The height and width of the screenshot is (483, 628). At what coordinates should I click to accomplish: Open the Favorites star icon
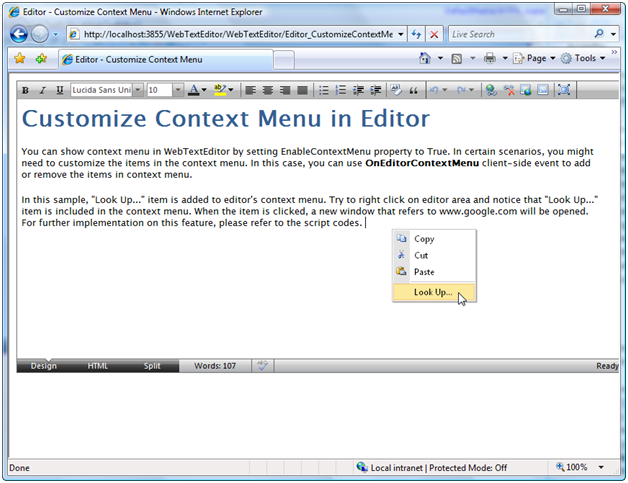click(x=20, y=59)
